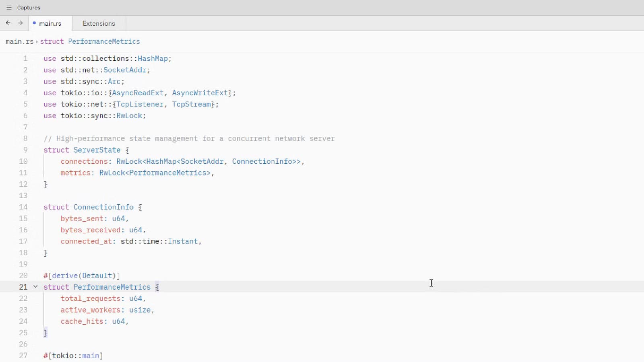Click line number 21 in gutter
644x362 pixels.
(23, 287)
